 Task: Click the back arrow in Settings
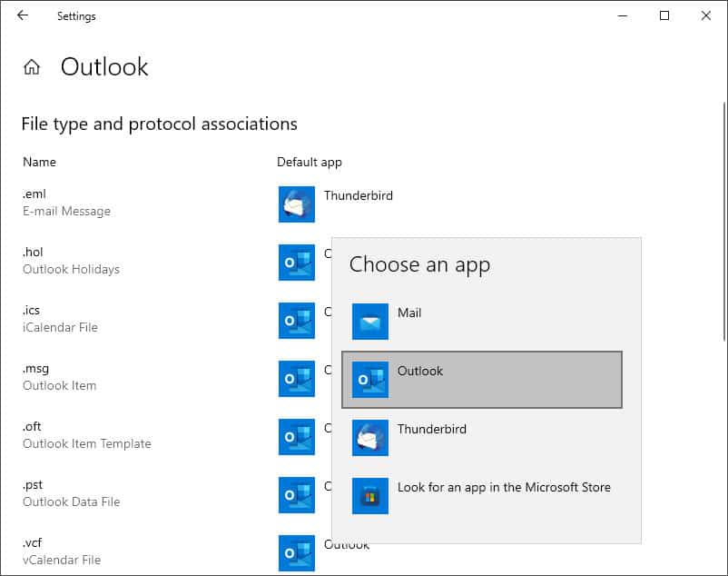point(21,15)
